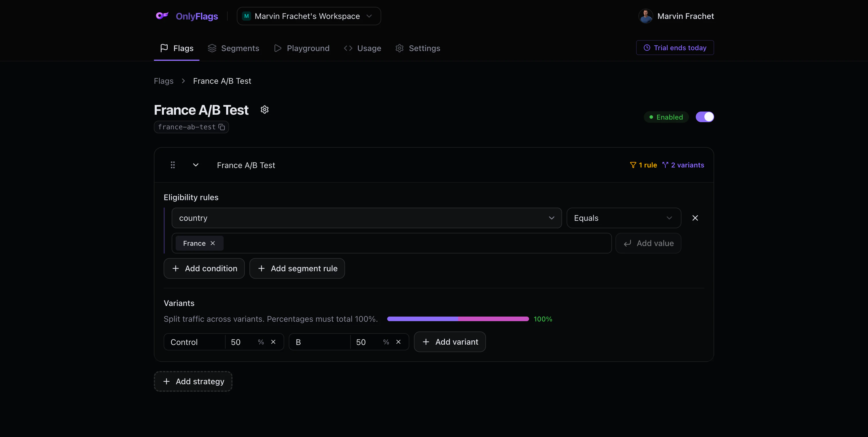Delete the Control variant

pos(273,342)
